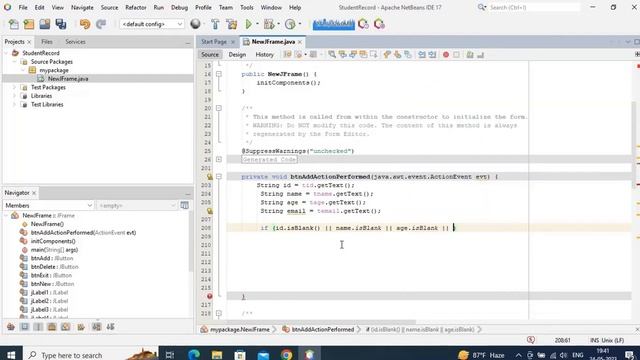The image size is (640, 360).
Task: Select NewJFrame.java in Projects tree
Action: (x=68, y=79)
